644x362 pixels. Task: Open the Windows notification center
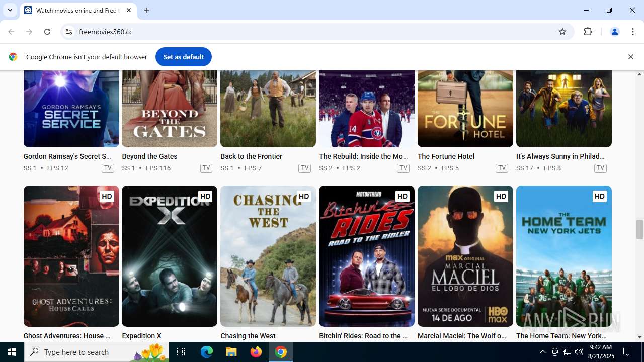click(627, 352)
